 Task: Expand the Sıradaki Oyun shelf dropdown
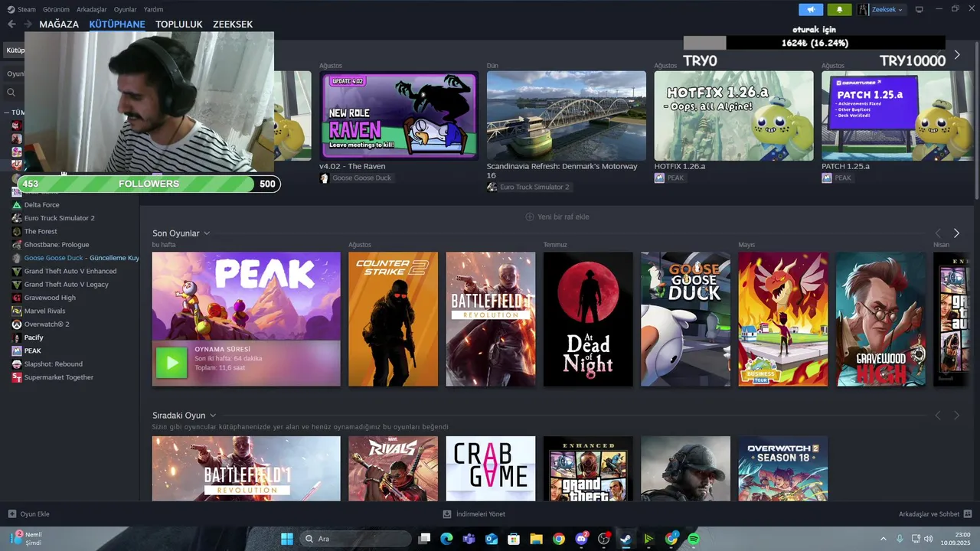click(x=213, y=416)
